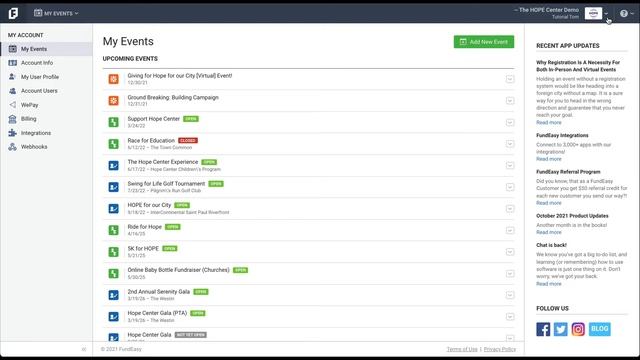
Task: Read more about FundEasy Referral Program
Action: (549, 203)
